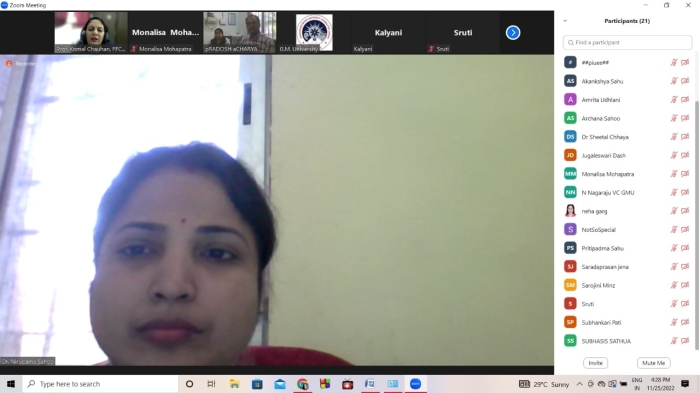This screenshot has width=700, height=393.
Task: Toggle mute with the Mute Me button
Action: click(654, 363)
